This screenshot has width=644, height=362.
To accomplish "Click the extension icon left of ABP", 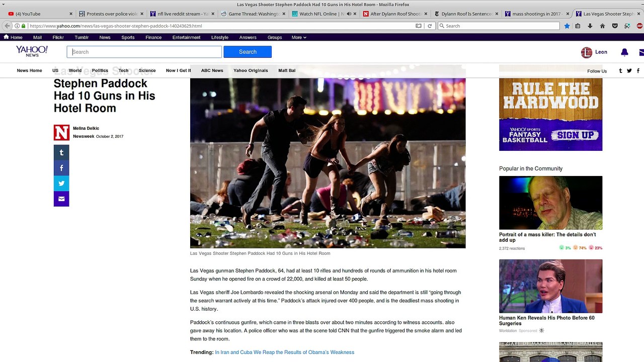I will pyautogui.click(x=627, y=26).
